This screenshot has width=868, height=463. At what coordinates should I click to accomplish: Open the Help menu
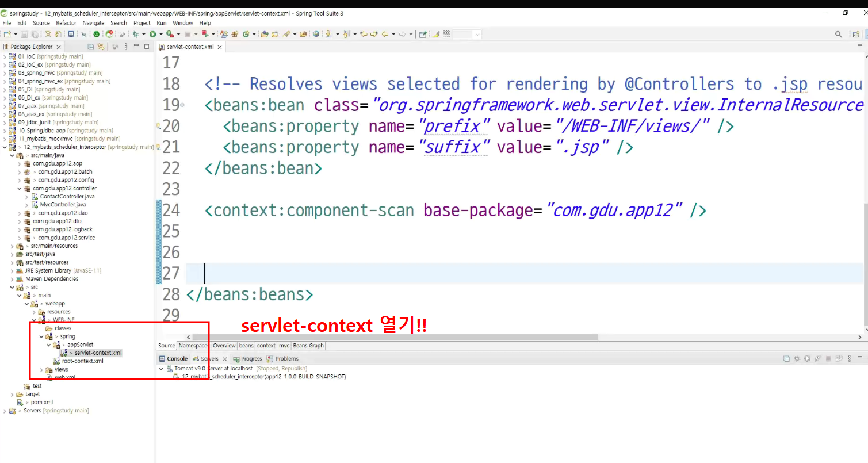pyautogui.click(x=205, y=23)
